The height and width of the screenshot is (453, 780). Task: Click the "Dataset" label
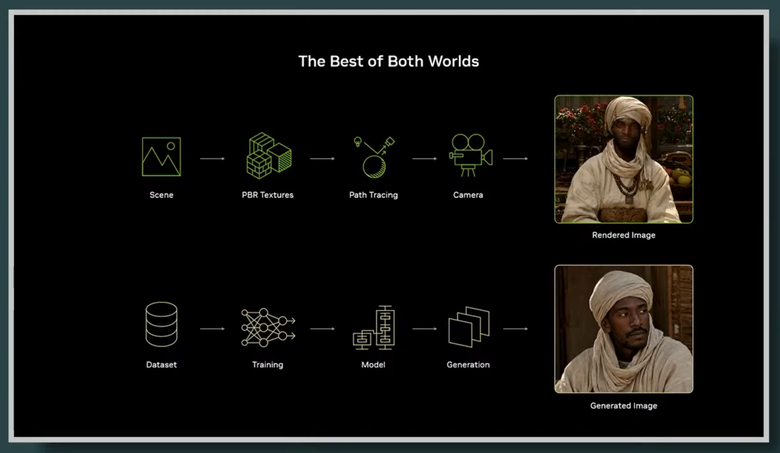(x=161, y=364)
